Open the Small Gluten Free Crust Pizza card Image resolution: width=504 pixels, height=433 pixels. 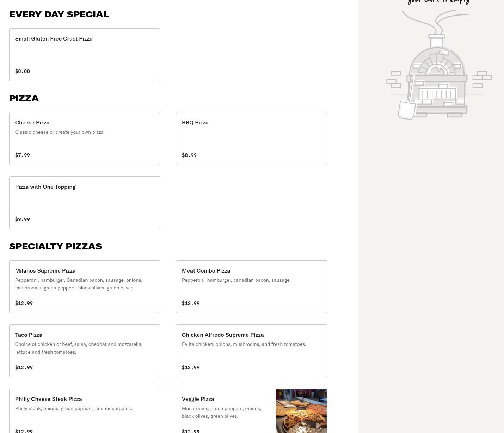pos(85,55)
